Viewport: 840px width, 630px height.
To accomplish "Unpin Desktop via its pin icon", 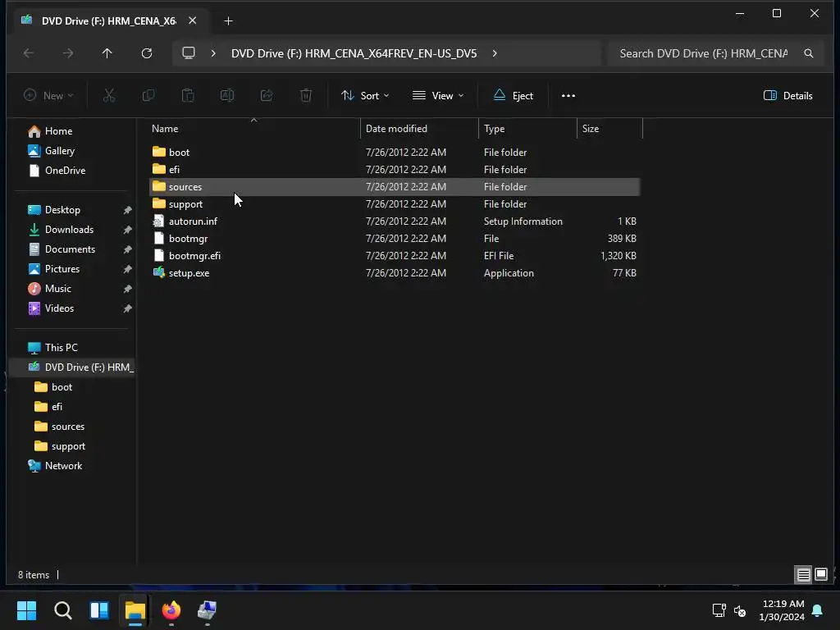I will pyautogui.click(x=127, y=210).
